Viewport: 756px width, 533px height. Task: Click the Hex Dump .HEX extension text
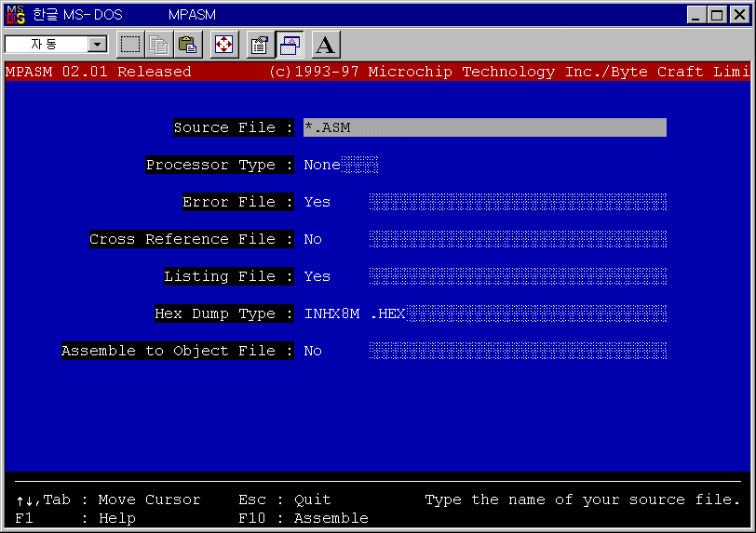[388, 313]
